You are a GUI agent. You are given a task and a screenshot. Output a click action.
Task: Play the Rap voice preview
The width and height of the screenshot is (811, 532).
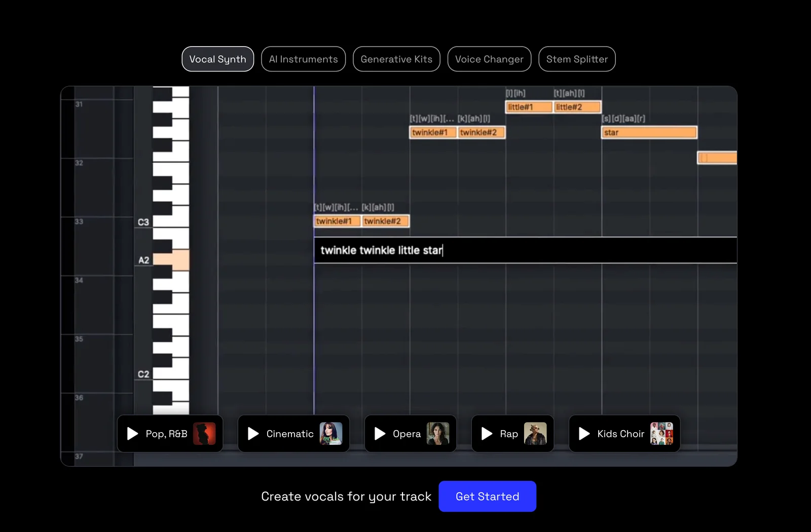tap(487, 434)
